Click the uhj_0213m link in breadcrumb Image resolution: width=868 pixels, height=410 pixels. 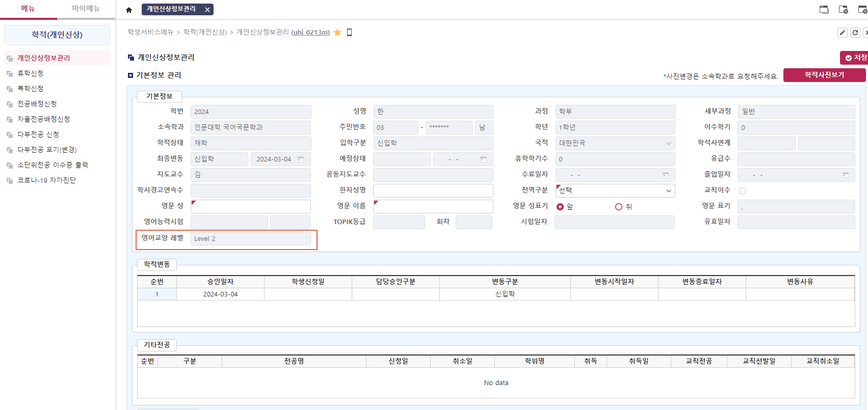pyautogui.click(x=310, y=33)
